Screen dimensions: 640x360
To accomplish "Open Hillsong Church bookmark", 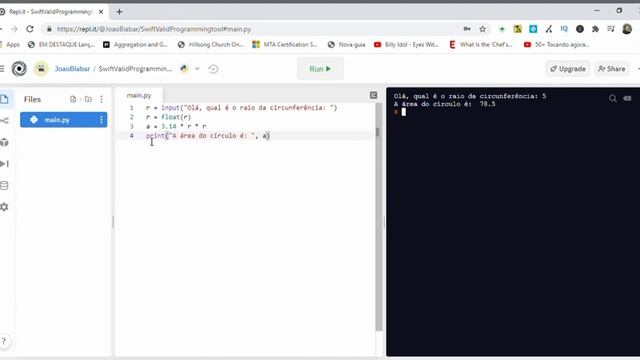I will (x=211, y=44).
